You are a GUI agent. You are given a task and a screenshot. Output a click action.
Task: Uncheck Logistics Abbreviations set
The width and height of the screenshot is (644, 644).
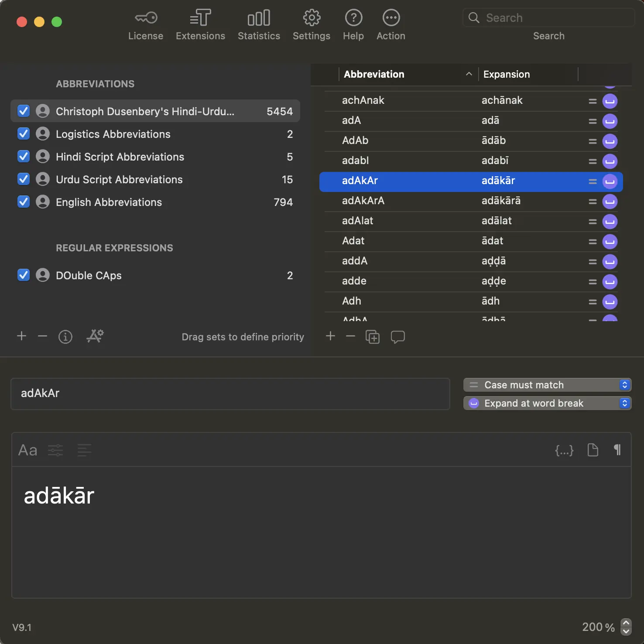point(24,134)
